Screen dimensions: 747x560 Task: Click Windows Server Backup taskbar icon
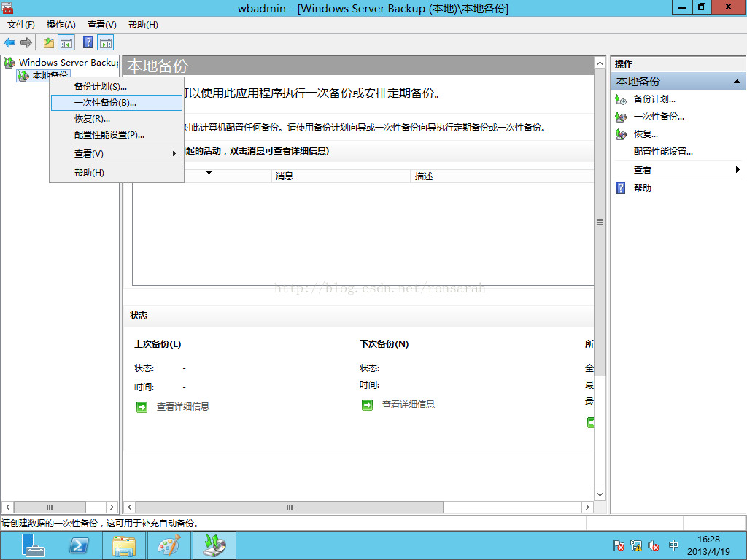coord(214,545)
